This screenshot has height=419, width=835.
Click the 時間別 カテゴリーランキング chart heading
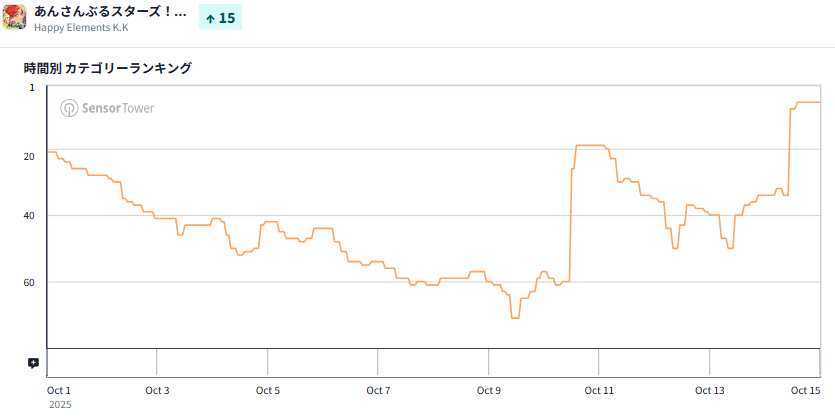tap(108, 68)
